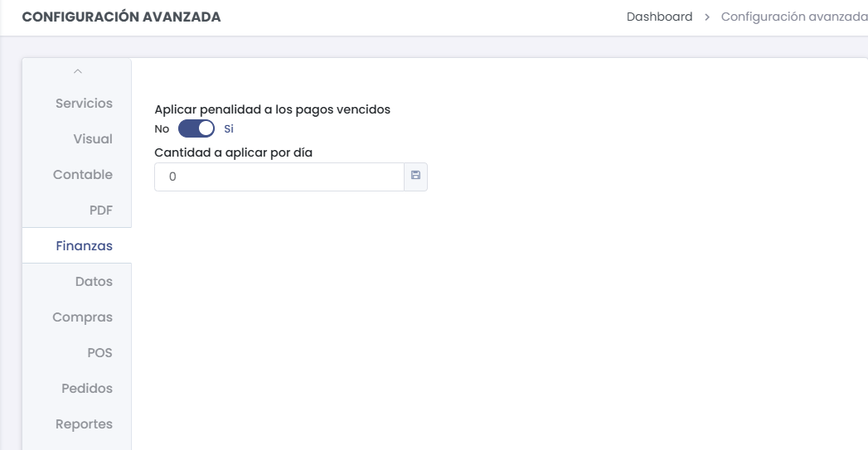Click the save icon beside the amount field
The height and width of the screenshot is (450, 868).
pos(415,177)
